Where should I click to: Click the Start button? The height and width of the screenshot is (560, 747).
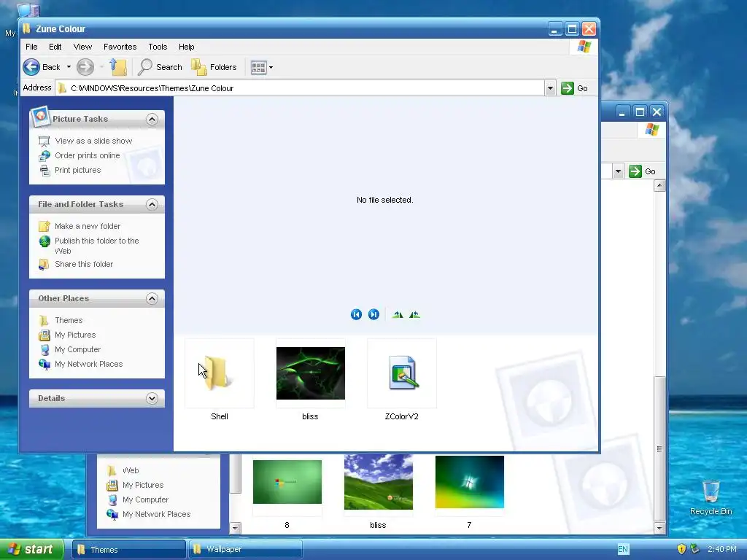click(x=31, y=550)
